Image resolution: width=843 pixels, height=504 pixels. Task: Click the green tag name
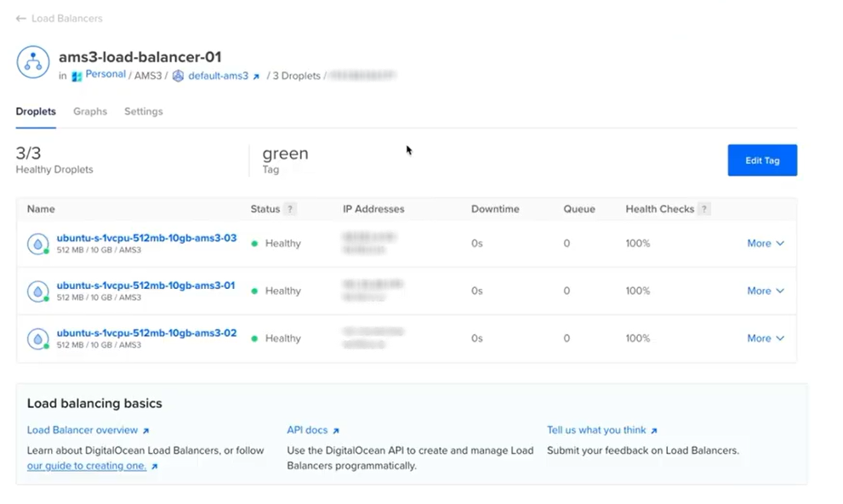pyautogui.click(x=285, y=154)
